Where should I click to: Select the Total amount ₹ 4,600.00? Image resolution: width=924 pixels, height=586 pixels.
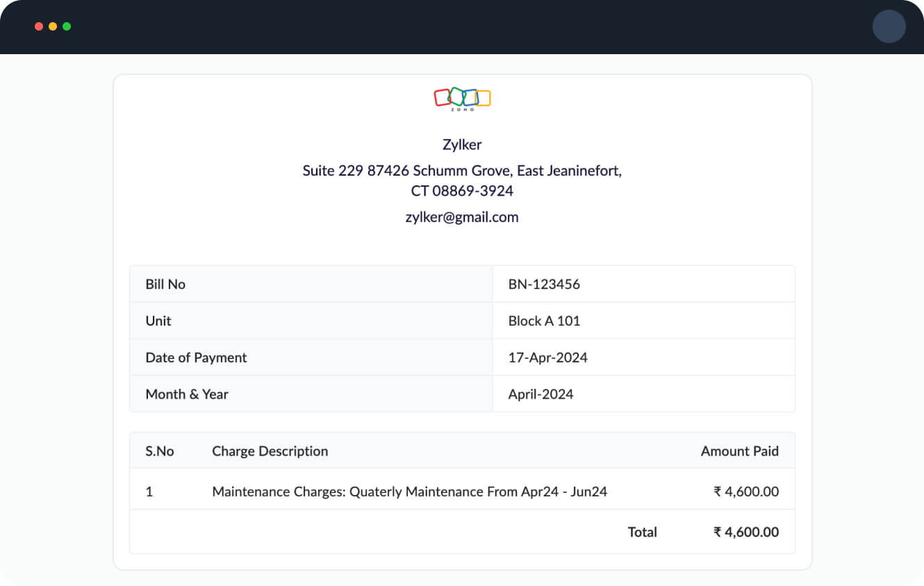(x=746, y=532)
